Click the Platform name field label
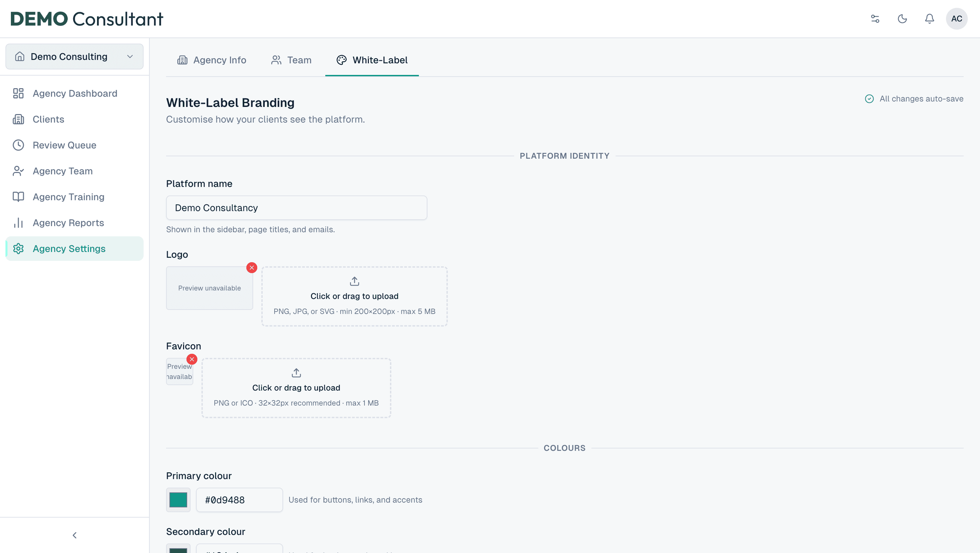Image resolution: width=980 pixels, height=553 pixels. [199, 184]
